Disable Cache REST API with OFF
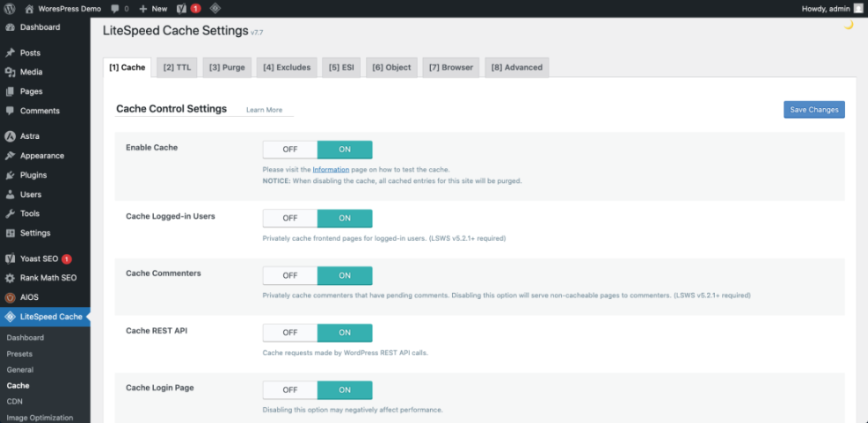Image resolution: width=868 pixels, height=423 pixels. 290,332
